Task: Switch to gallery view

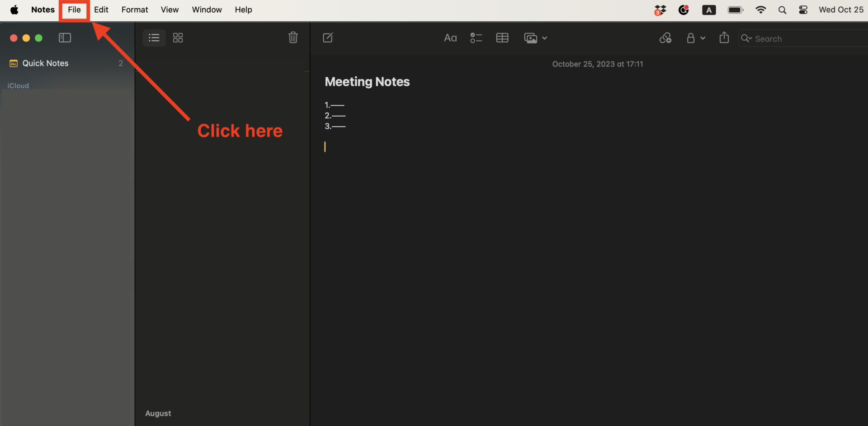Action: click(178, 38)
